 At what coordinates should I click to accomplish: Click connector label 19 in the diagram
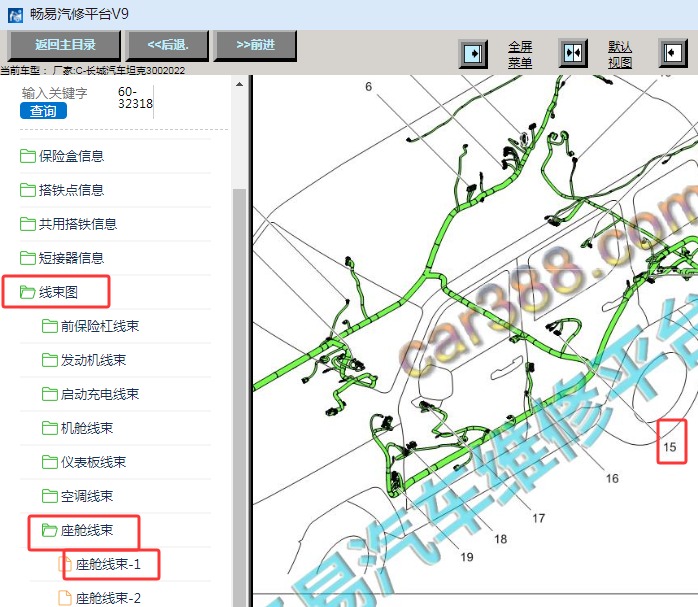pos(467,557)
